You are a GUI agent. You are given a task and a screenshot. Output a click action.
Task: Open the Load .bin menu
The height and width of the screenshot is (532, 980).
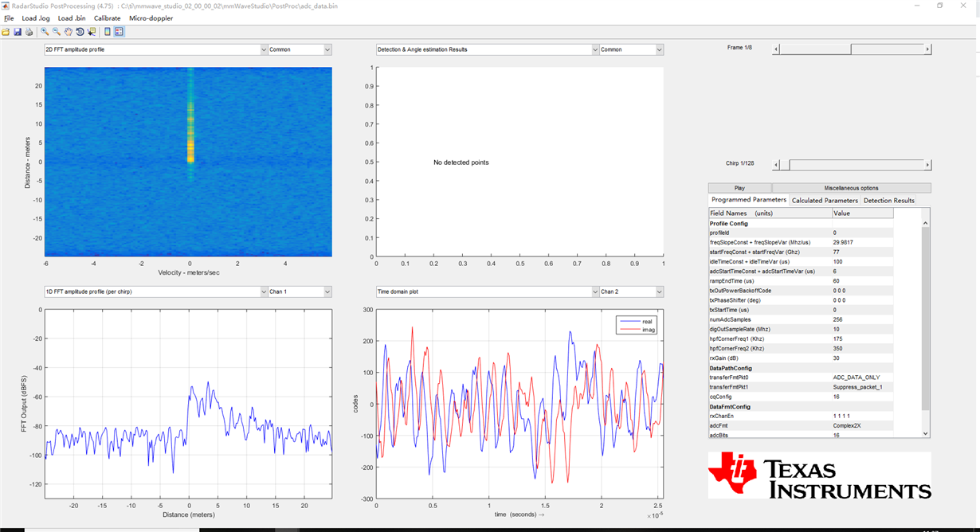click(72, 18)
